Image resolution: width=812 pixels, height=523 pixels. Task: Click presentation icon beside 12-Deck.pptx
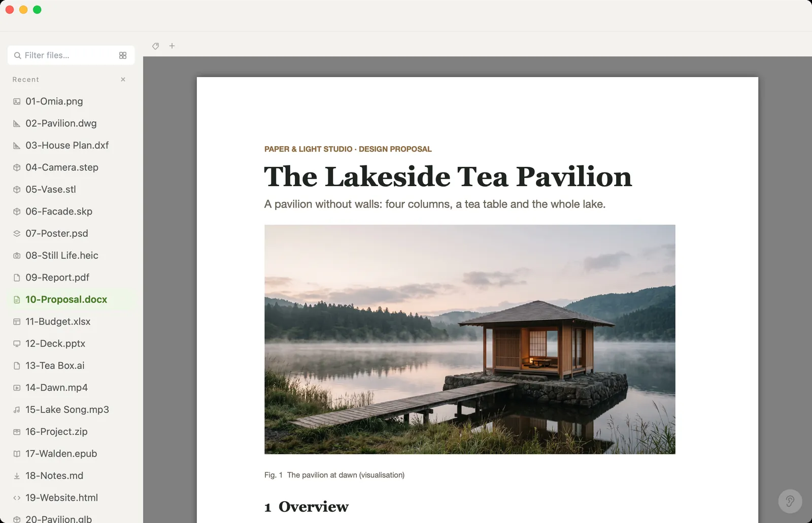[x=17, y=343]
